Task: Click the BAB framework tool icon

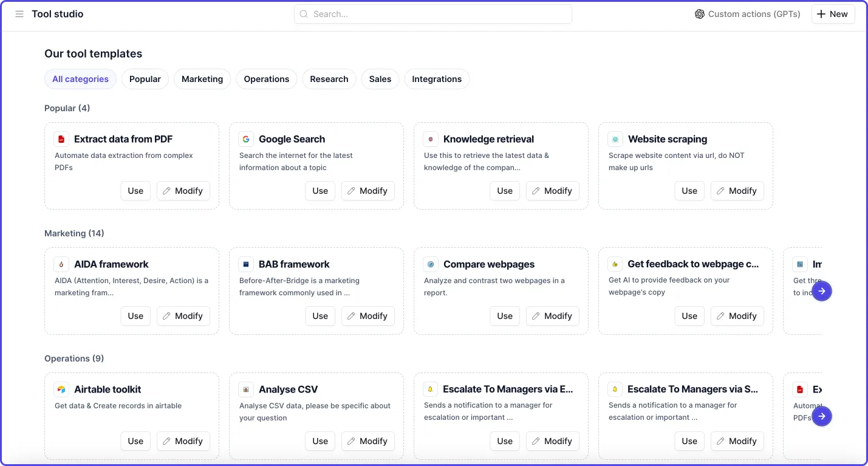Action: pyautogui.click(x=246, y=264)
